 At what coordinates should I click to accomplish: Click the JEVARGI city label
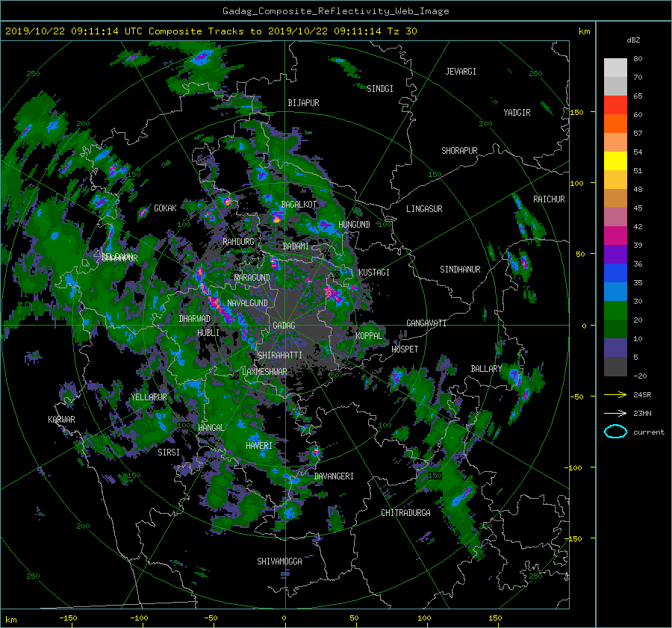[x=461, y=72]
